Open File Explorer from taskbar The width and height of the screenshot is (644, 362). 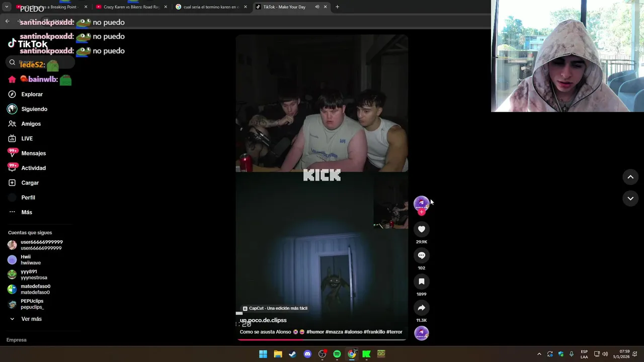(x=278, y=354)
